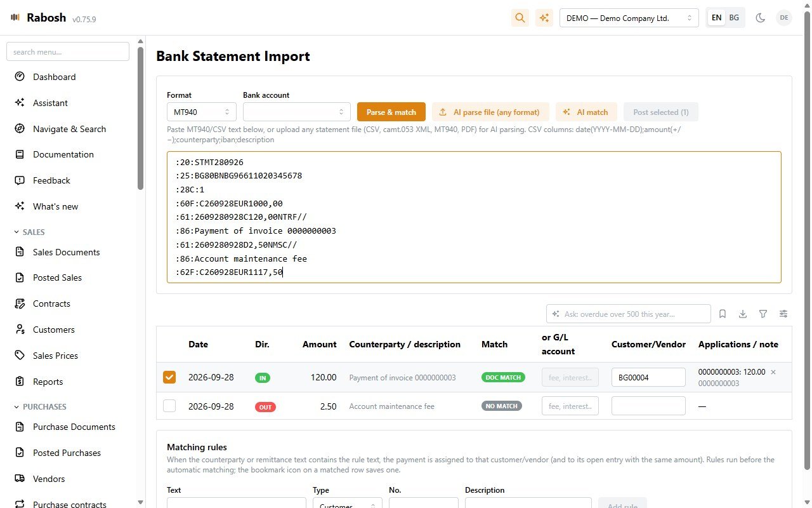
Task: Click the Contracts sidebar icon
Action: 20,304
